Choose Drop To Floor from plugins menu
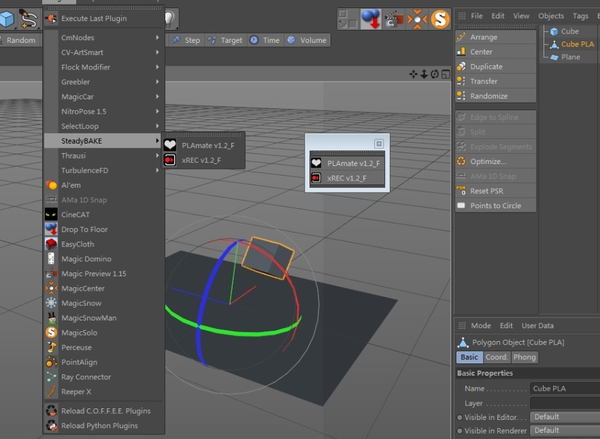 tap(85, 228)
